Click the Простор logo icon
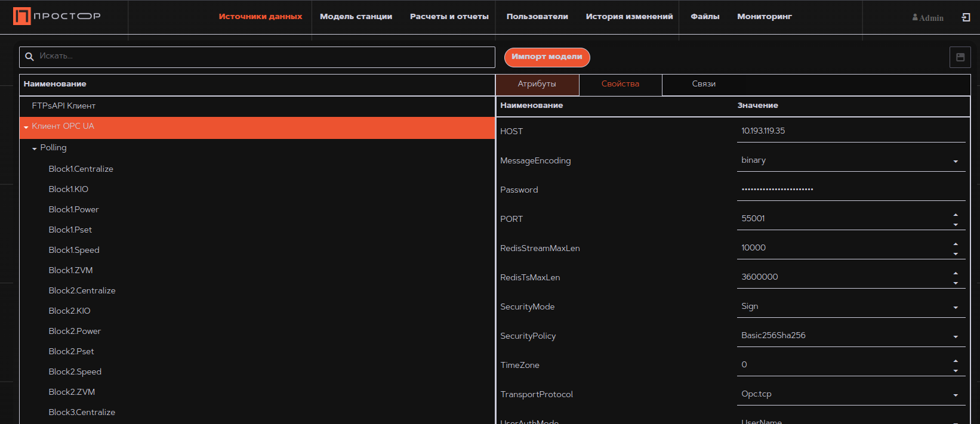 pyautogui.click(x=22, y=16)
